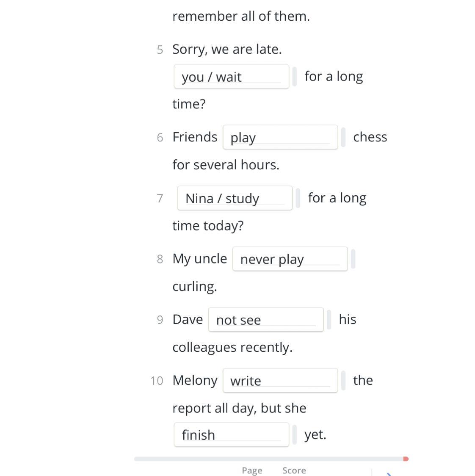Click the 'write' field after Melony
Screen dimensions: 475x476
click(x=280, y=381)
